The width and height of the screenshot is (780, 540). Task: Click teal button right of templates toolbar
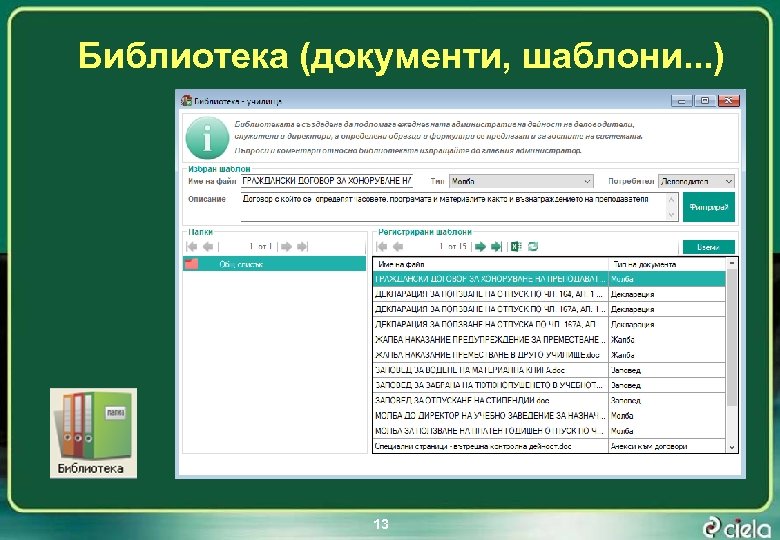pyautogui.click(x=708, y=247)
